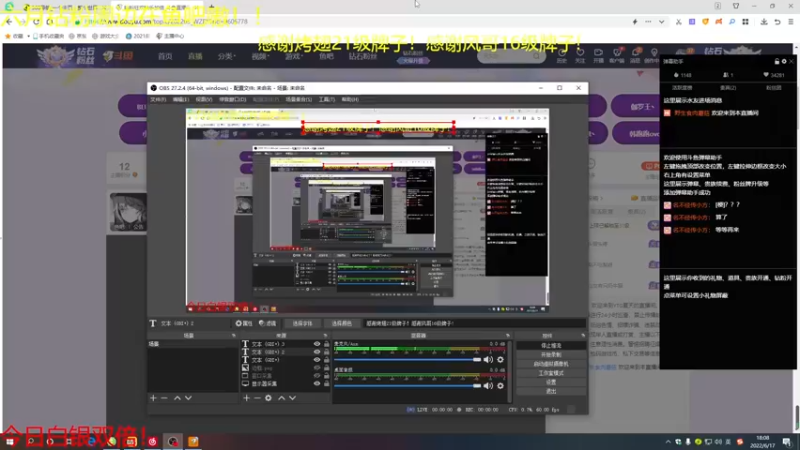Click the select font button
This screenshot has height=450, width=800.
[302, 323]
